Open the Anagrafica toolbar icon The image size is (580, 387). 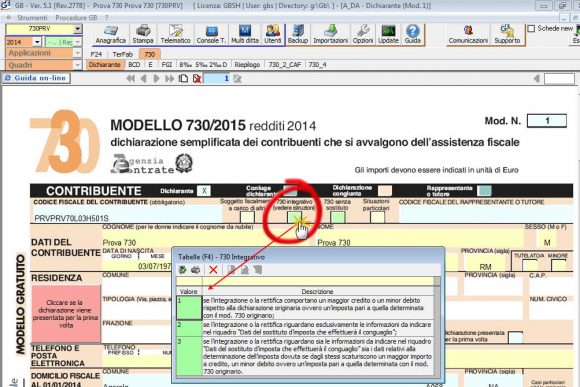pyautogui.click(x=110, y=35)
